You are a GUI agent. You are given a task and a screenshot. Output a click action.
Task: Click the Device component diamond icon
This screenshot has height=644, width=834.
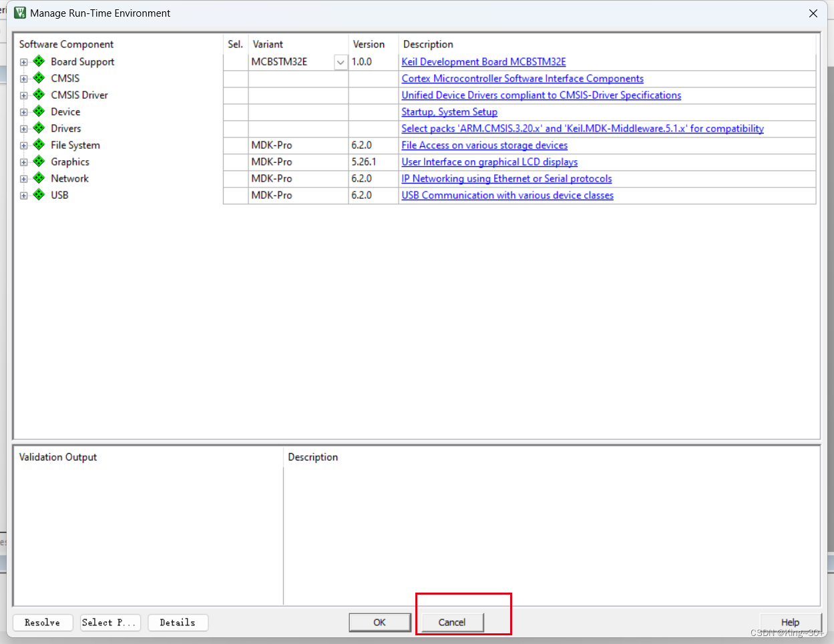[39, 111]
